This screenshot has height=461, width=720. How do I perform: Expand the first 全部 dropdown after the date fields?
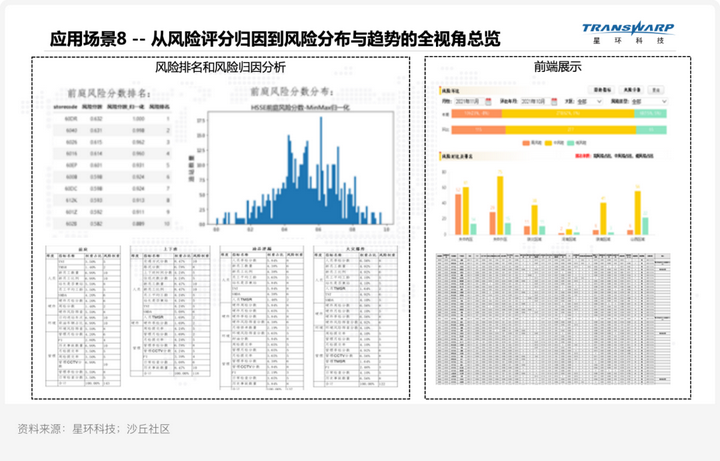coord(589,101)
